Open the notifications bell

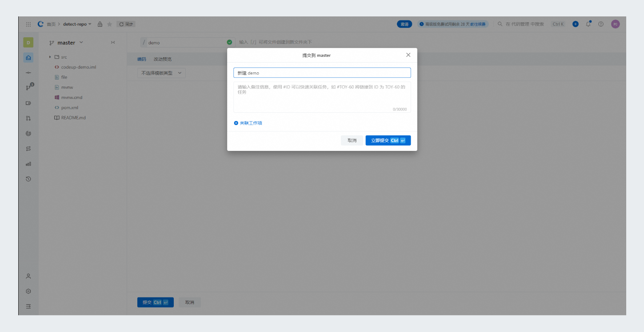pos(588,24)
